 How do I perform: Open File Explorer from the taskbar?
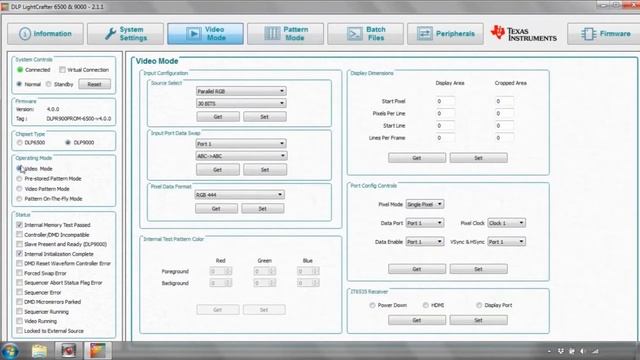[40, 351]
